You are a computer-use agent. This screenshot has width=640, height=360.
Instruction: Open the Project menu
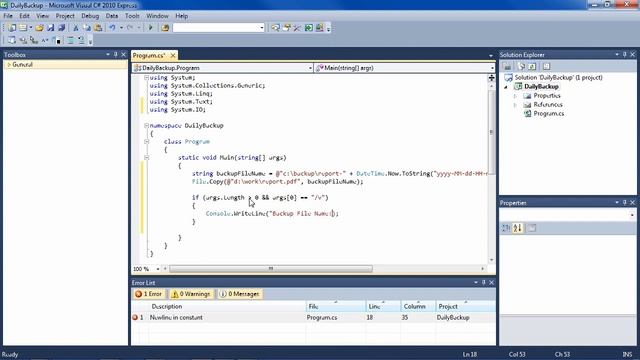coord(65,16)
